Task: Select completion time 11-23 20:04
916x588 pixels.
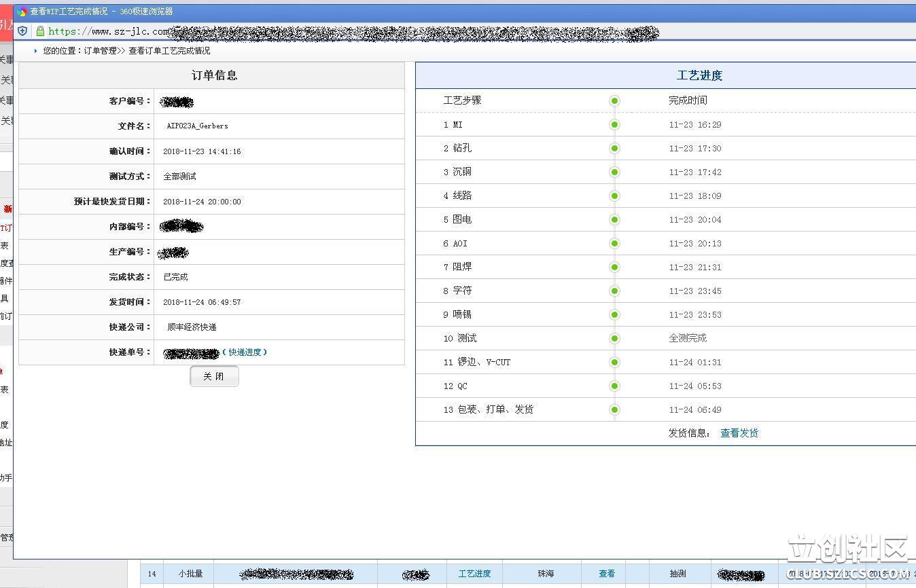Action: point(695,220)
